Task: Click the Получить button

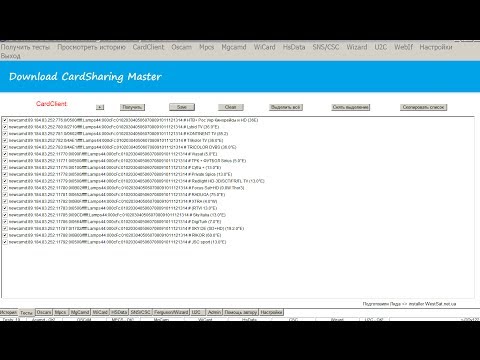Action: click(132, 107)
